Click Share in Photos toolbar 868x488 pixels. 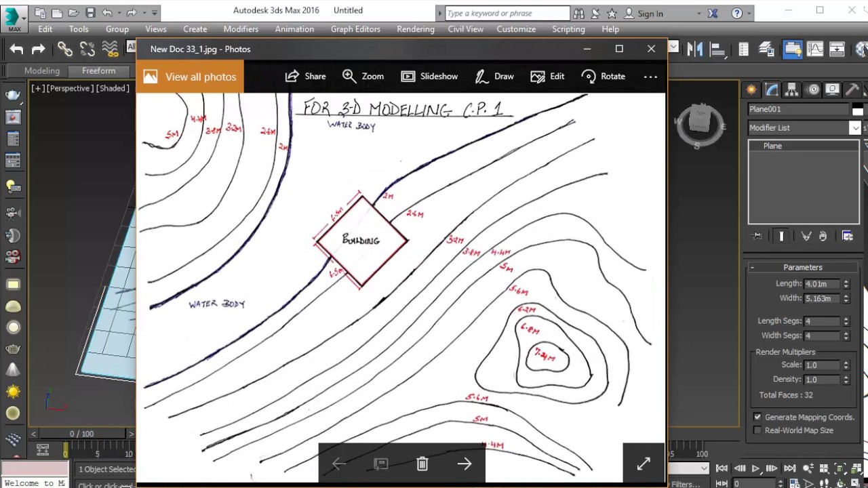pos(305,77)
